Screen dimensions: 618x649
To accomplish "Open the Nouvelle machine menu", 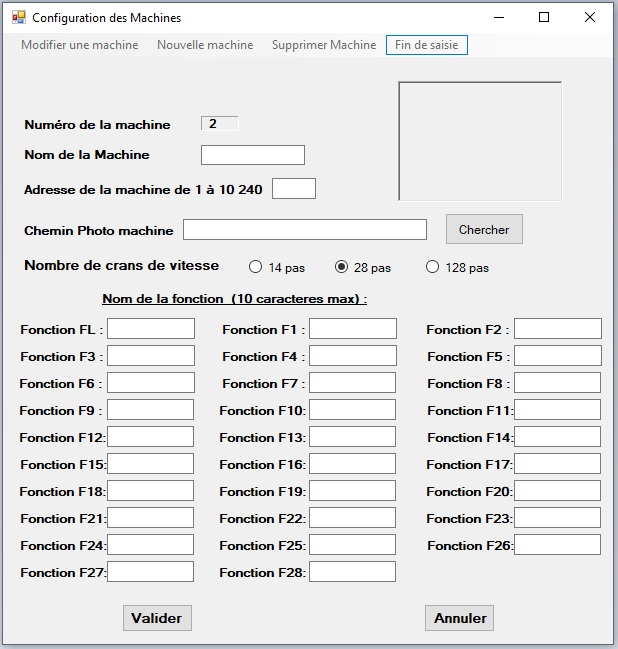I will point(205,45).
